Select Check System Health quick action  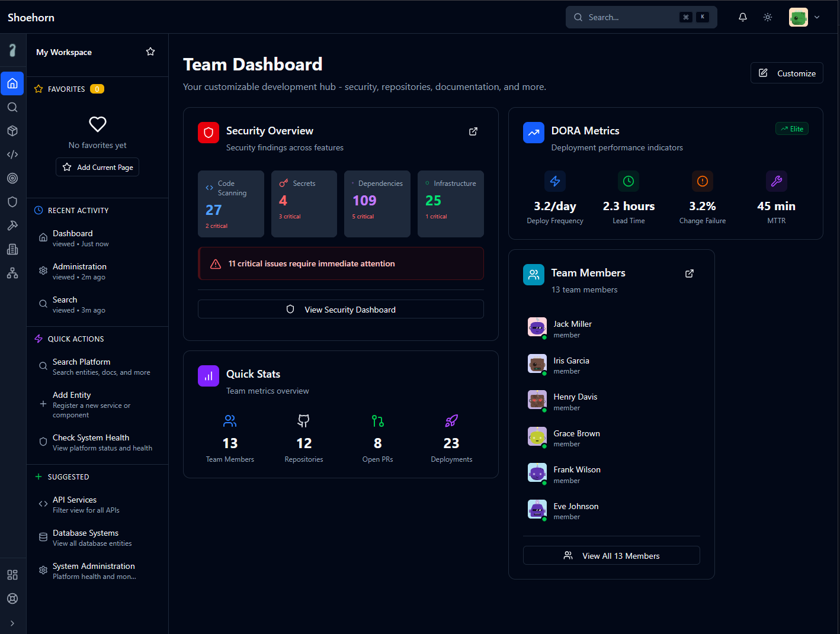click(x=91, y=442)
